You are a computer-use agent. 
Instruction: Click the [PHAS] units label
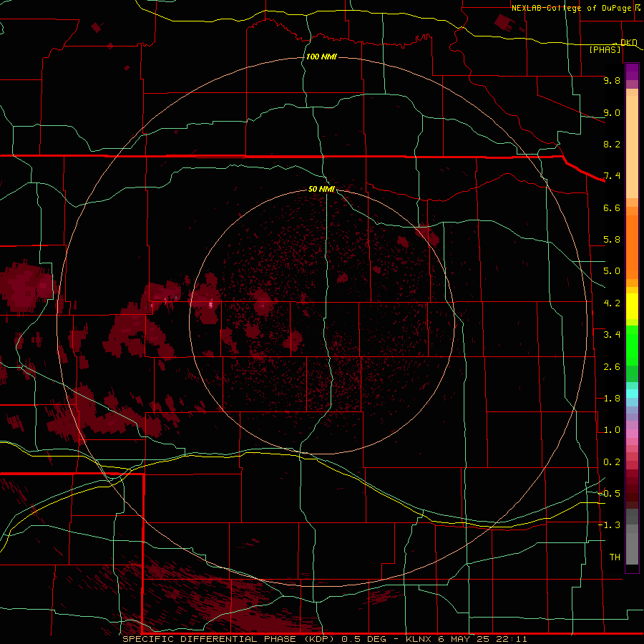[605, 49]
